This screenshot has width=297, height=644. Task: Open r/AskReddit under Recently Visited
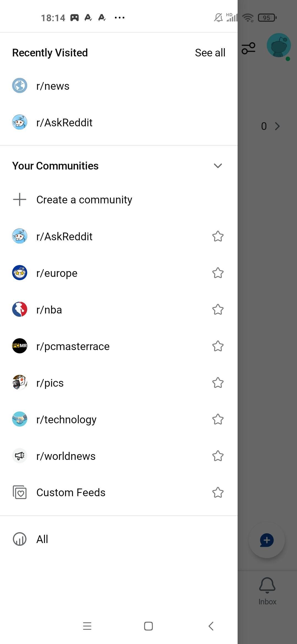119,122
